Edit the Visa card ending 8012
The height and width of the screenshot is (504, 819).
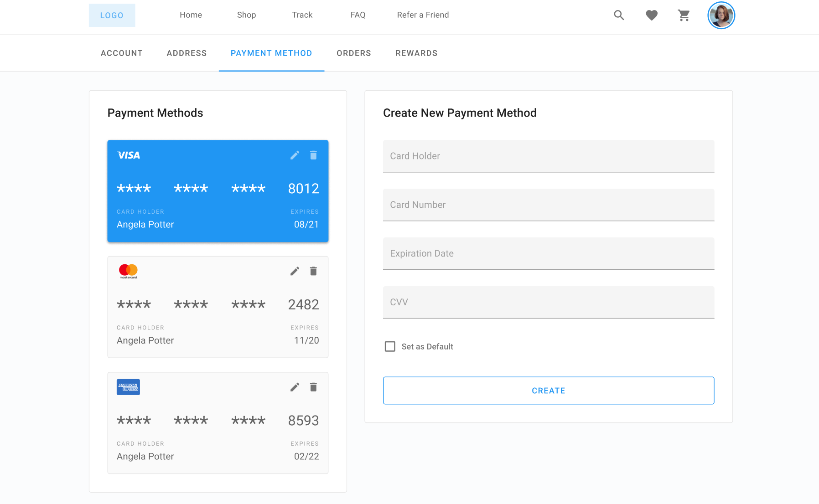[x=295, y=155]
